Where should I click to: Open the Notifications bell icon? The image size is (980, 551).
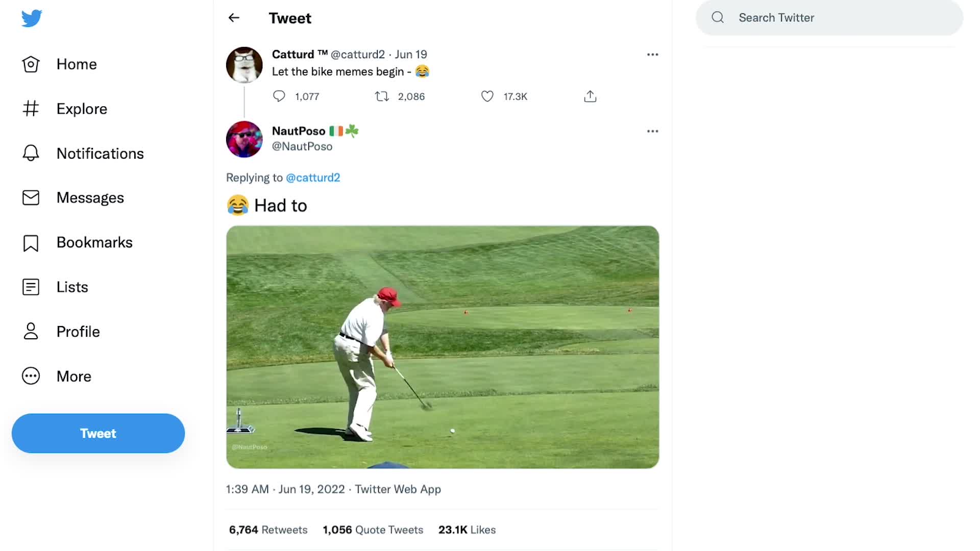(x=31, y=153)
